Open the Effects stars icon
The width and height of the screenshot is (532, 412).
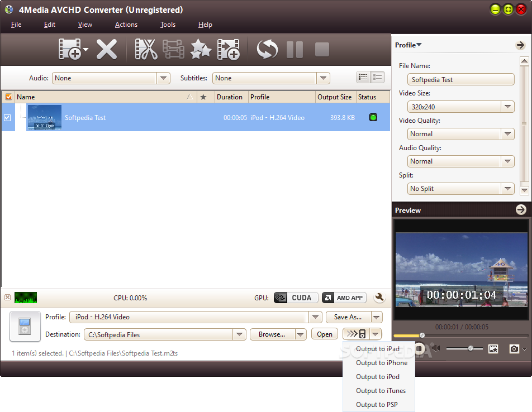[201, 50]
